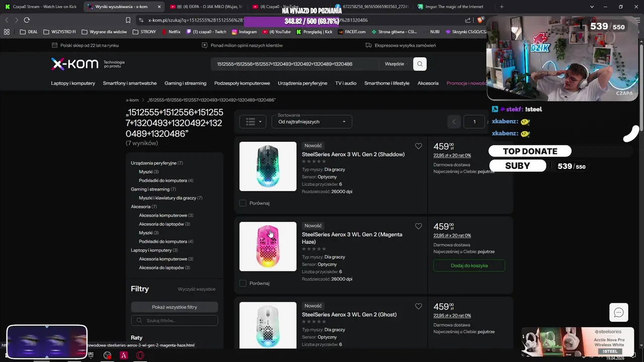The width and height of the screenshot is (644, 362).
Task: Open OBS Studio in taskbar
Action: tap(107, 355)
